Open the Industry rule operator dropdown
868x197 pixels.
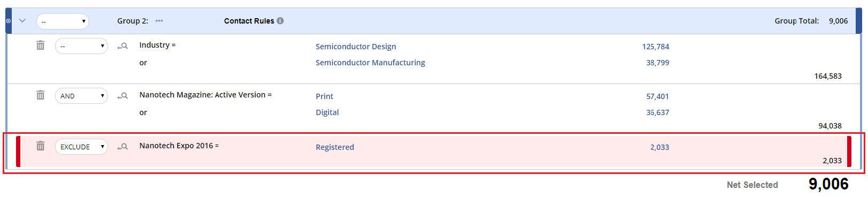(x=81, y=46)
